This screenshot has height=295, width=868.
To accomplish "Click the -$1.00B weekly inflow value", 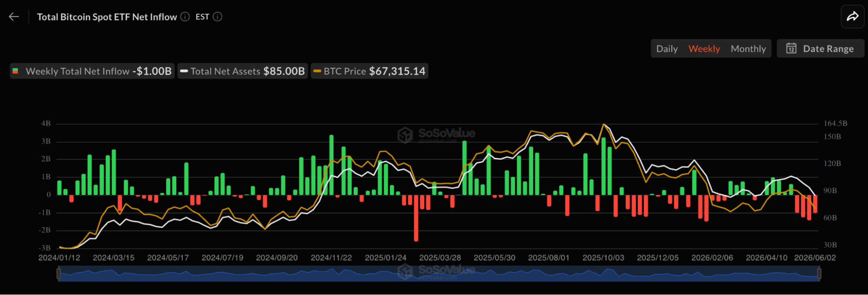I will [152, 71].
